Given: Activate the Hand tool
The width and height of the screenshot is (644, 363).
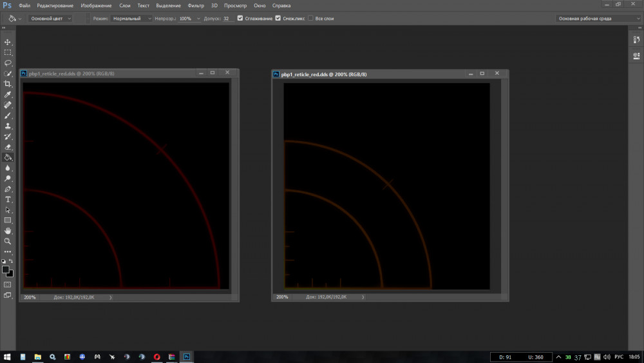Looking at the screenshot, I should tap(8, 231).
